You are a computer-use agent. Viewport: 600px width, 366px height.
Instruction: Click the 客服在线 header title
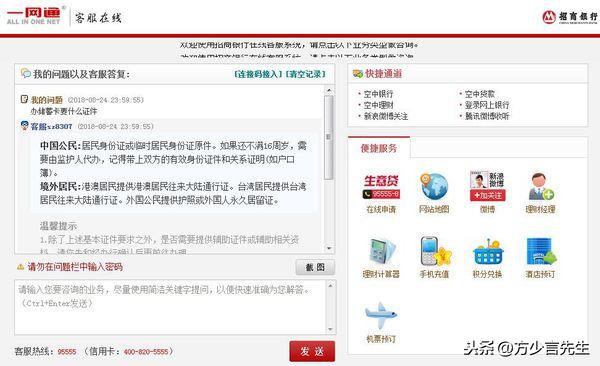(x=98, y=18)
